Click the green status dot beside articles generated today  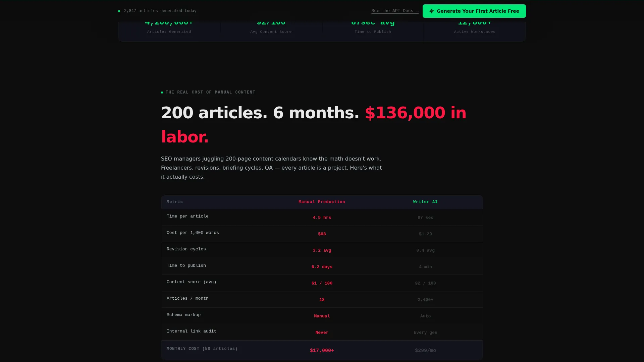[119, 11]
